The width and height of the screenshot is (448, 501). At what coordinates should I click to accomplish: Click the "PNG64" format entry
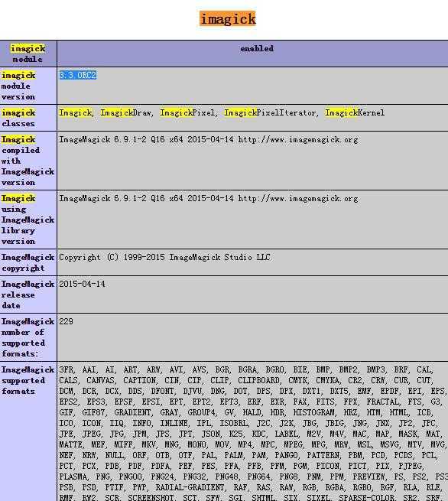258,477
